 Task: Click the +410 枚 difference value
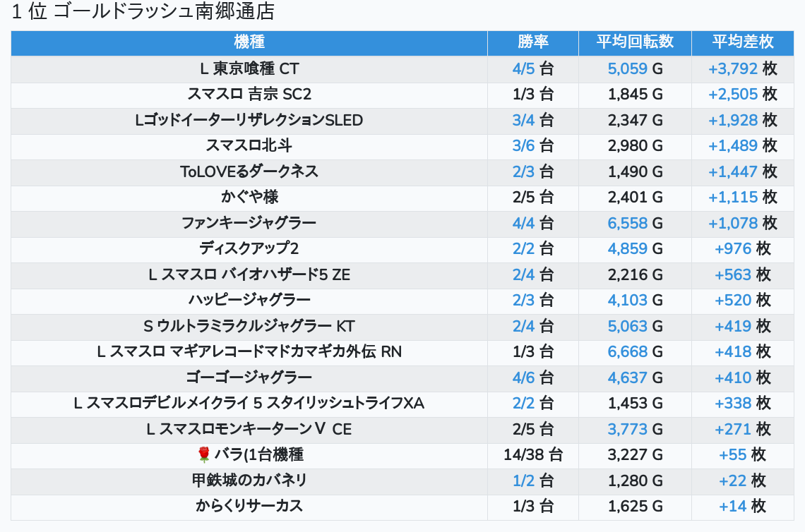[x=742, y=377]
